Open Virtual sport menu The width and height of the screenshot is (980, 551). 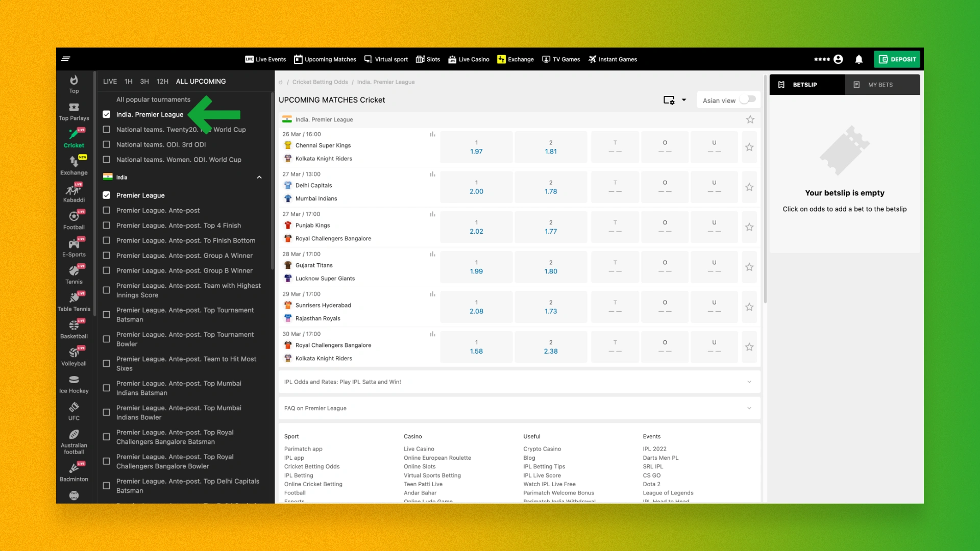386,59
